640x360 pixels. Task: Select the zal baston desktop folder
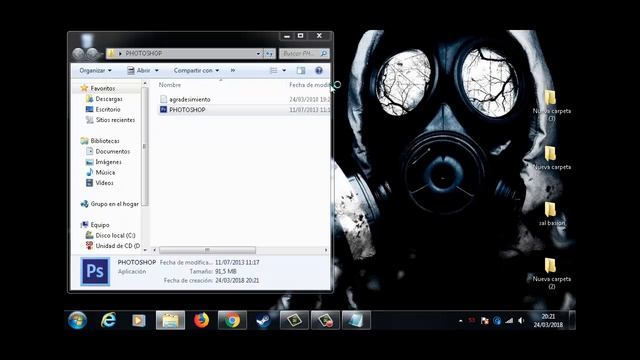(551, 214)
